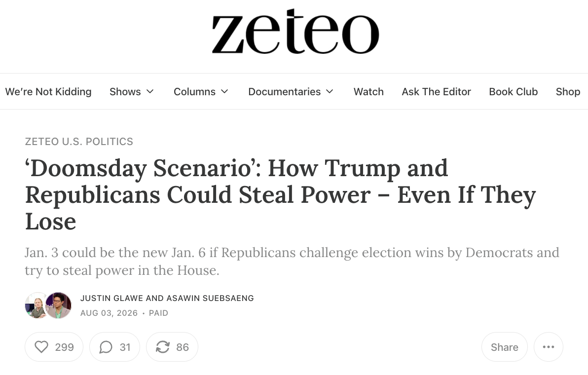The height and width of the screenshot is (375, 588).
Task: Like the article with the heart icon
Action: pos(54,347)
